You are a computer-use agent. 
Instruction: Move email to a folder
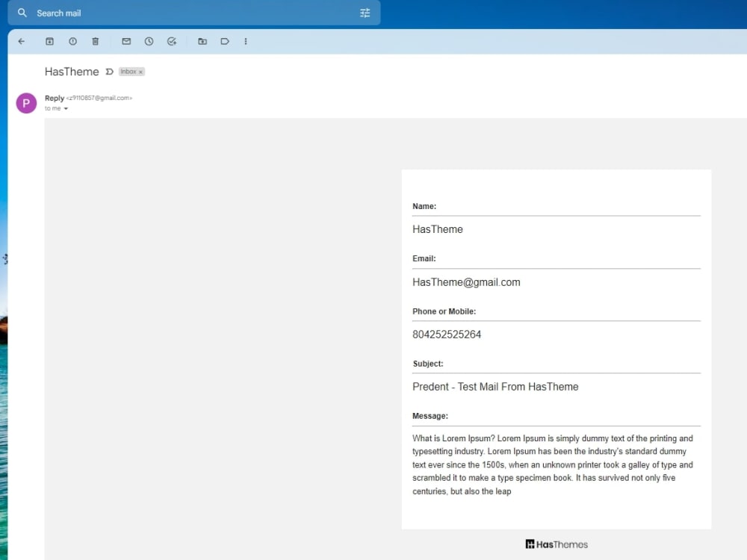pos(202,41)
